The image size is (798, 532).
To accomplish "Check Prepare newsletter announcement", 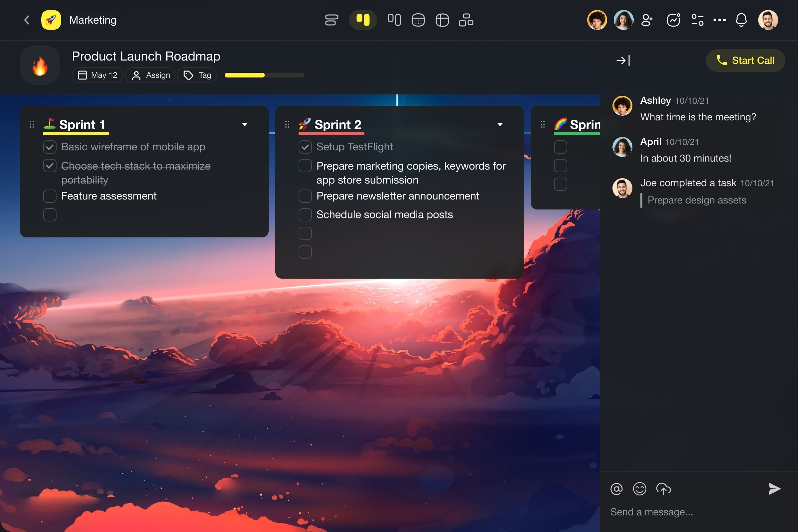I will coord(305,196).
